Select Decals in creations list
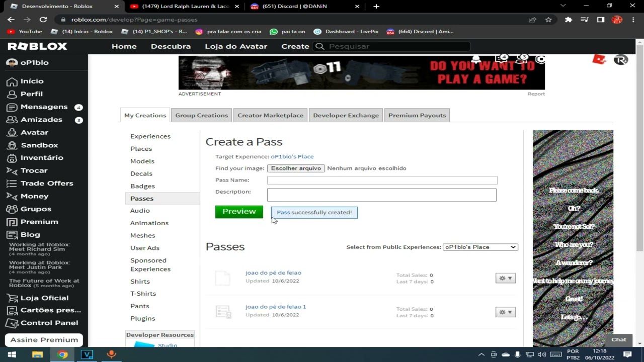 [x=141, y=173]
